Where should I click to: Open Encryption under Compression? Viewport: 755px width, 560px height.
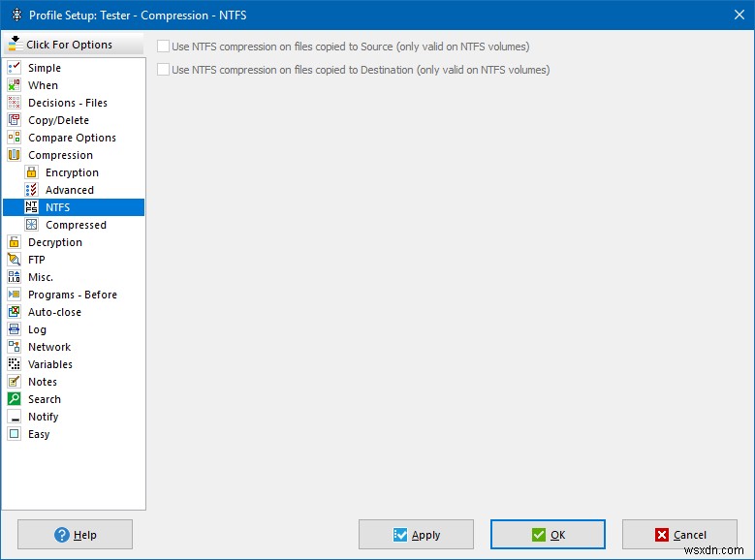click(x=72, y=172)
